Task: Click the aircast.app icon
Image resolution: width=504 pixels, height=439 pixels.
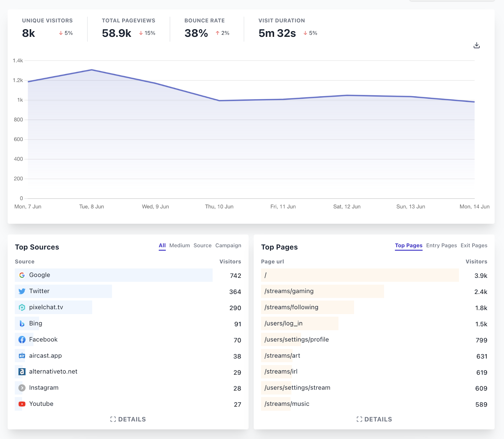Action: click(x=22, y=356)
